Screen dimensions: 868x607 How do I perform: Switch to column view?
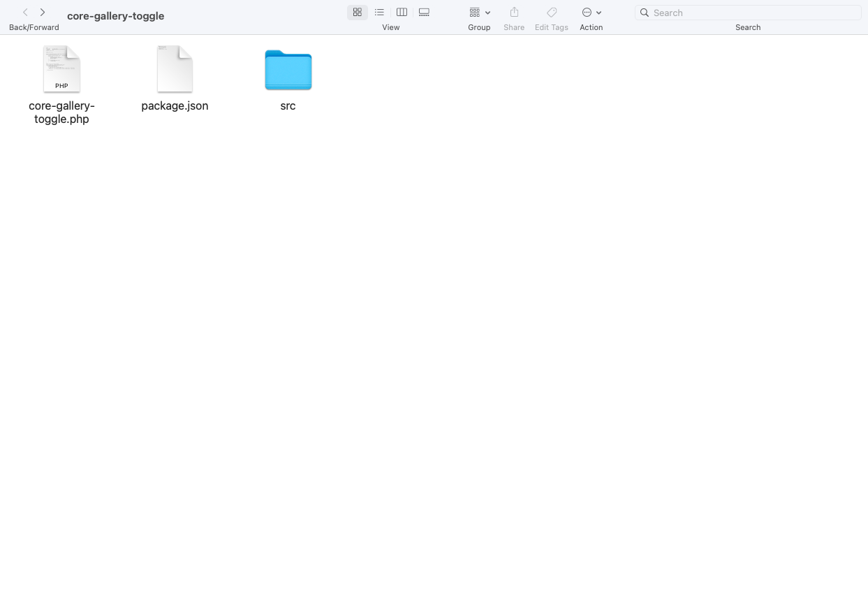(x=402, y=13)
